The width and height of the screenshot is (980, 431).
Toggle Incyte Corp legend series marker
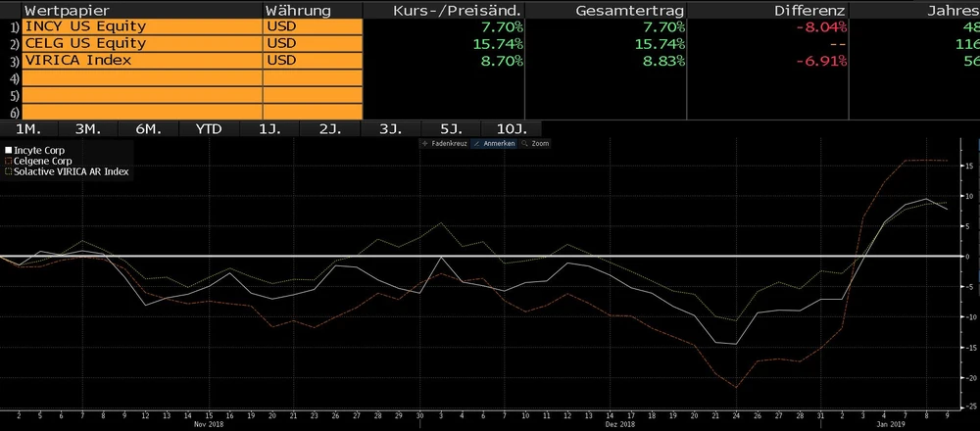click(9, 151)
